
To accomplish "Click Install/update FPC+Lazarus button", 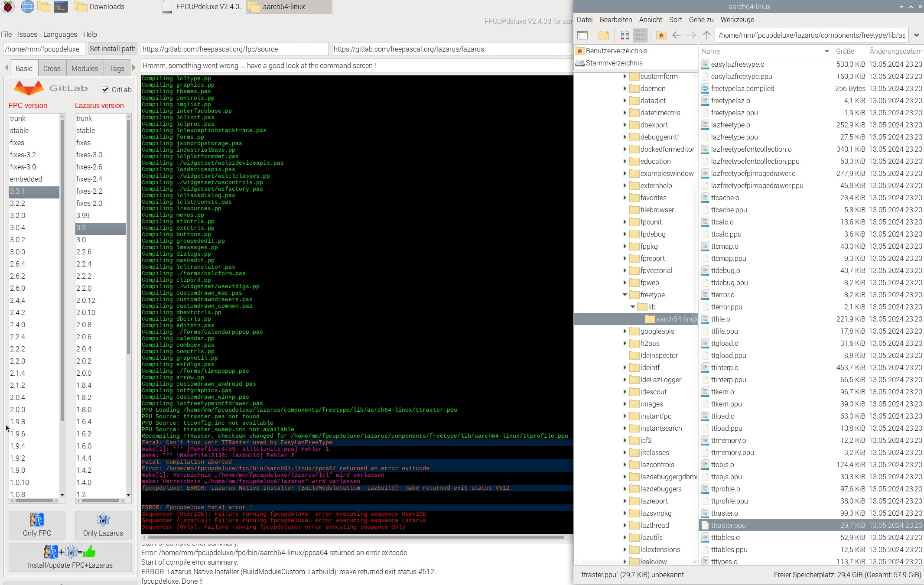I will (70, 557).
